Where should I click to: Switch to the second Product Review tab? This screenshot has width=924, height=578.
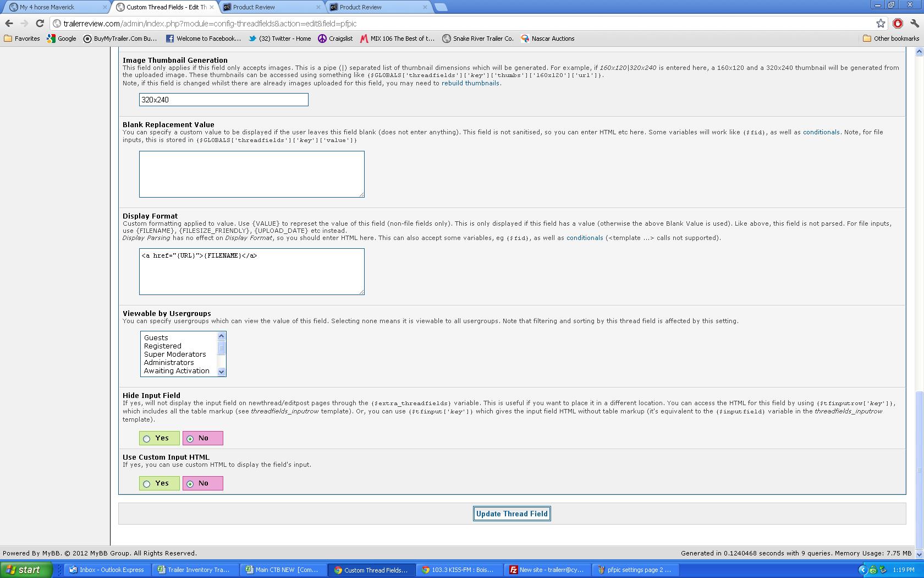click(x=377, y=7)
